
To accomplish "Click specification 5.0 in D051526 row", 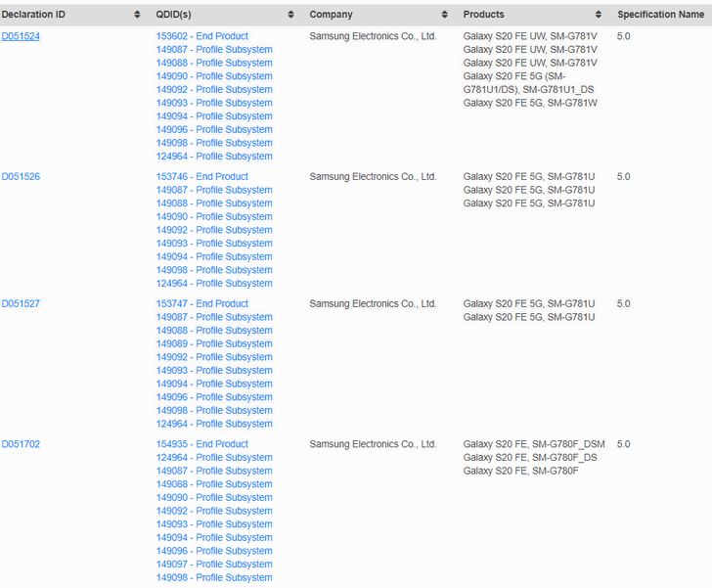I will 623,177.
